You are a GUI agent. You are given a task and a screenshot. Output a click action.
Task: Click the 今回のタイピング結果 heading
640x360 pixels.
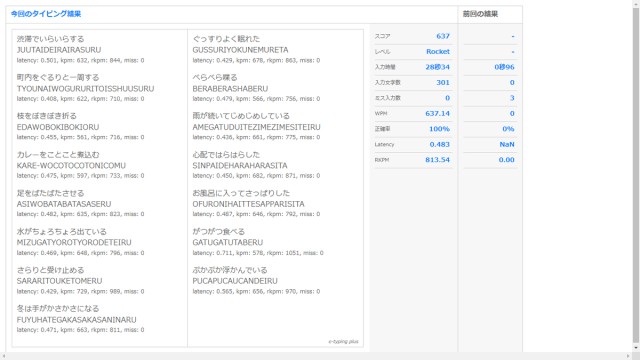click(46, 14)
